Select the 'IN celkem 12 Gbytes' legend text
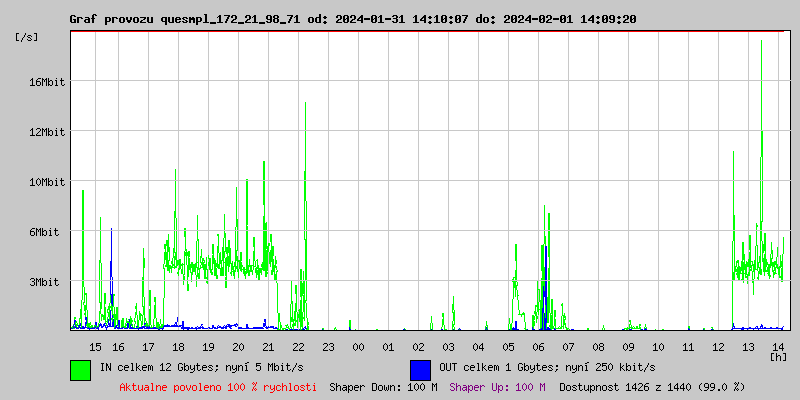Image resolution: width=800 pixels, height=400 pixels. (202, 367)
